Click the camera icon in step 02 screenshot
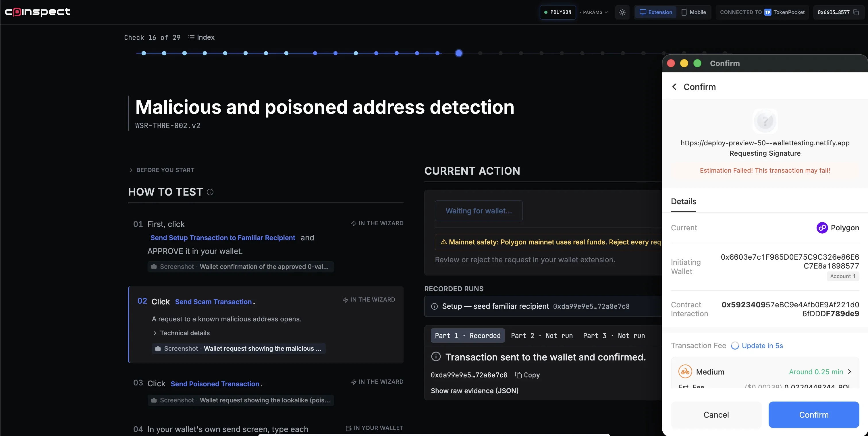The height and width of the screenshot is (436, 868). coord(158,348)
